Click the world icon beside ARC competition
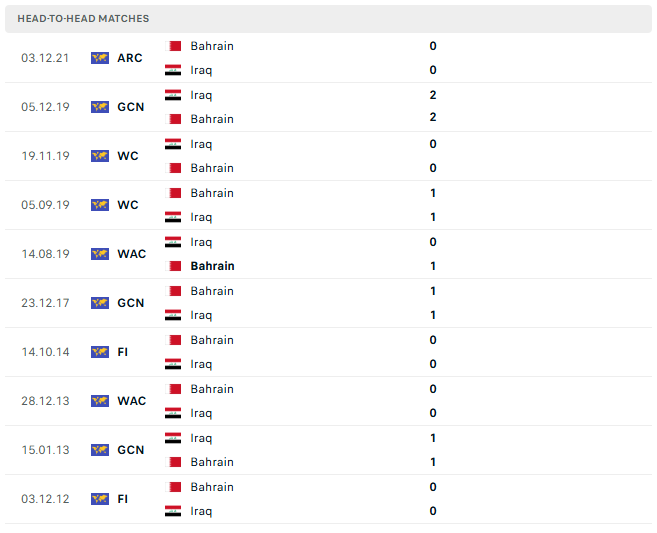657x533 pixels. [100, 58]
